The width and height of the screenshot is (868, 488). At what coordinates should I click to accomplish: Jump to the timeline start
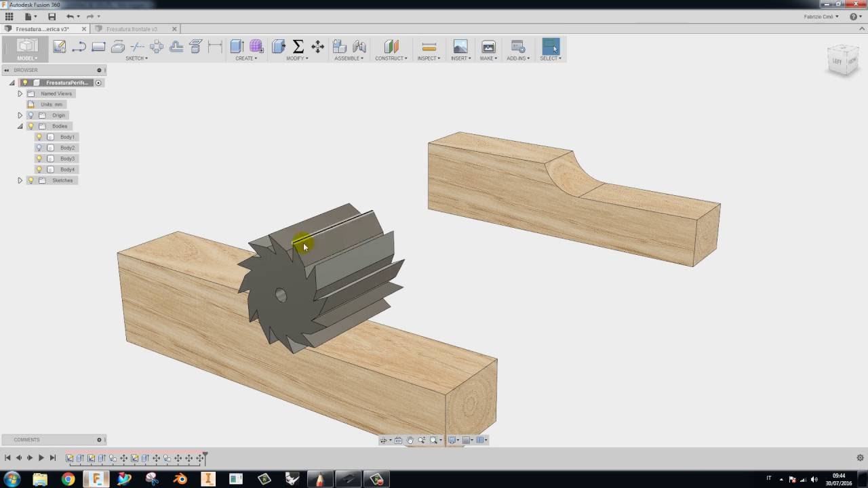coord(7,458)
